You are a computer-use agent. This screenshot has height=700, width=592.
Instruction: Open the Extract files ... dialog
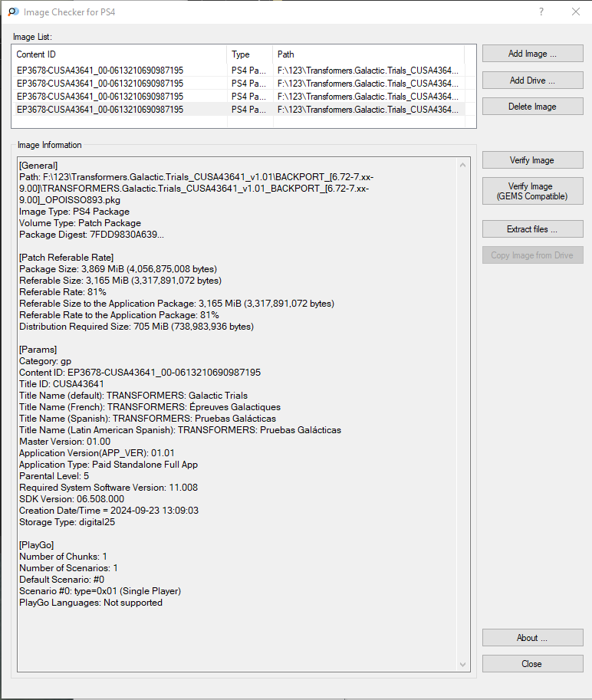533,229
